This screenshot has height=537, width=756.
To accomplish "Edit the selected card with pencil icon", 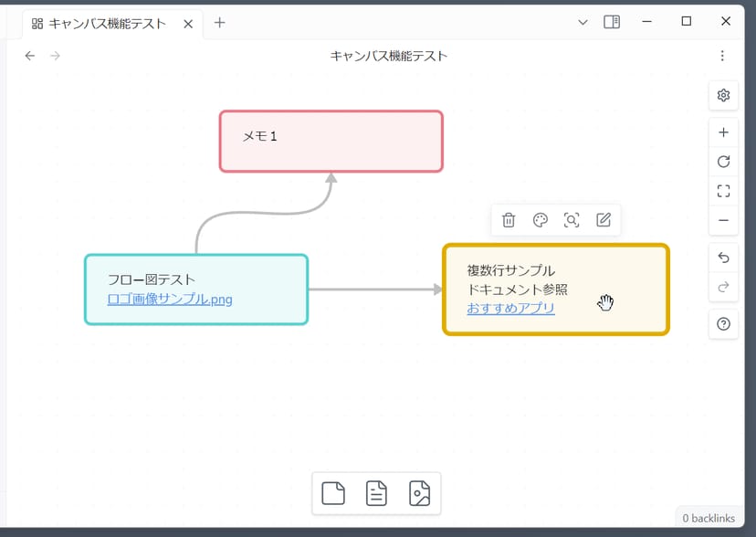I will coord(604,220).
